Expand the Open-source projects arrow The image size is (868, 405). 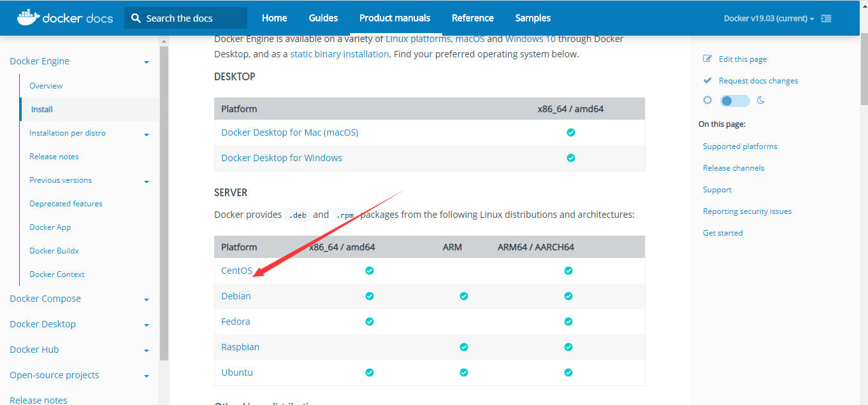[x=147, y=376]
